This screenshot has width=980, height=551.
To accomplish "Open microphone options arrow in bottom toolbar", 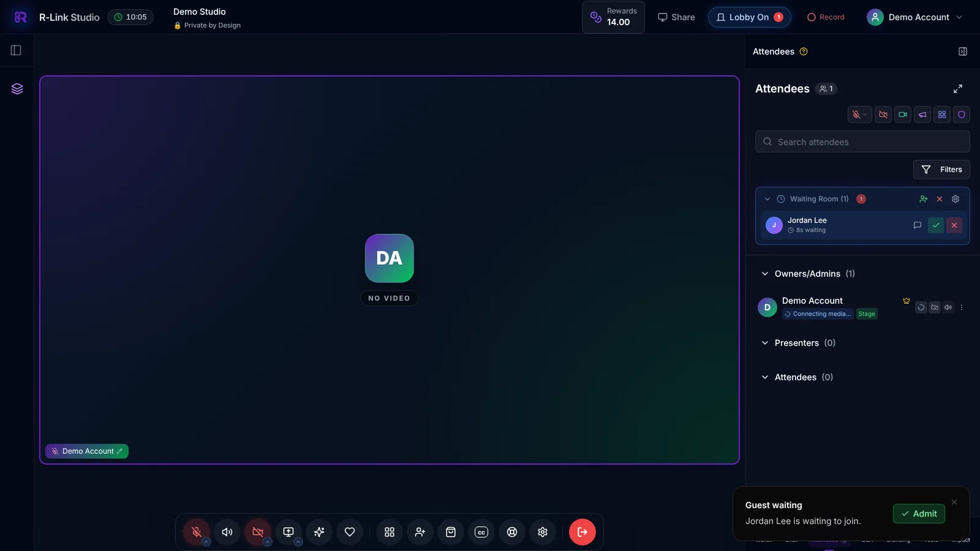I will pos(206,542).
